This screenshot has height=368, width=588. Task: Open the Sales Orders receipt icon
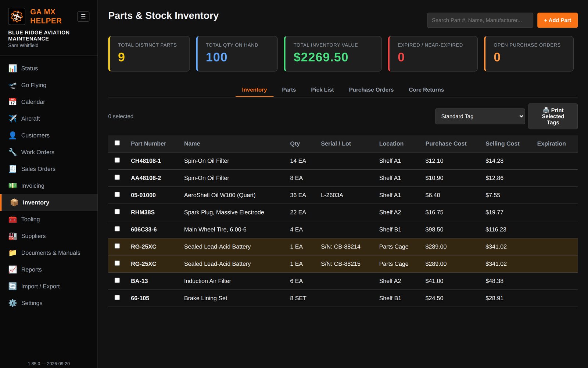click(x=12, y=169)
